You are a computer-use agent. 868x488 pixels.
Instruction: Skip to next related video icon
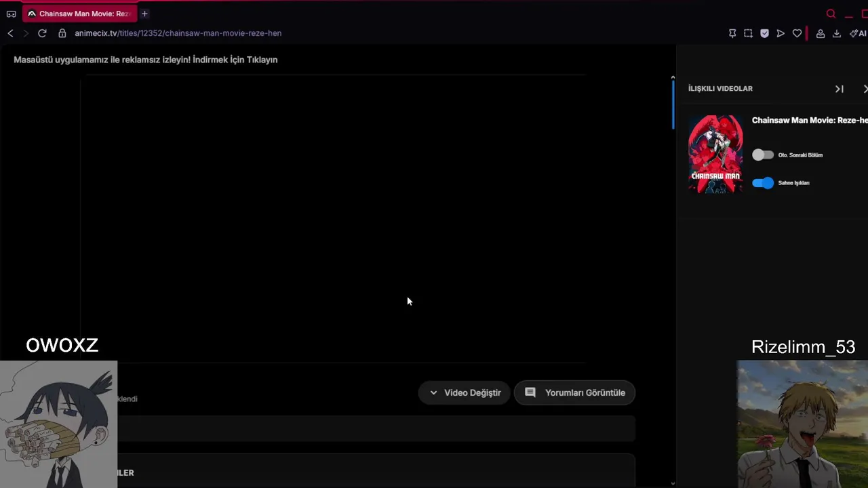[x=840, y=89]
